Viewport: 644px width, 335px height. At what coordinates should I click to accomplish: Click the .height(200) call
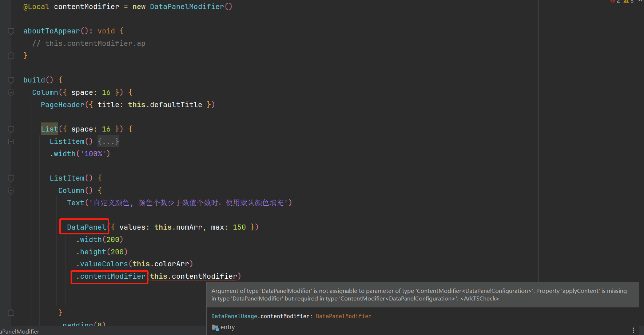pos(102,252)
